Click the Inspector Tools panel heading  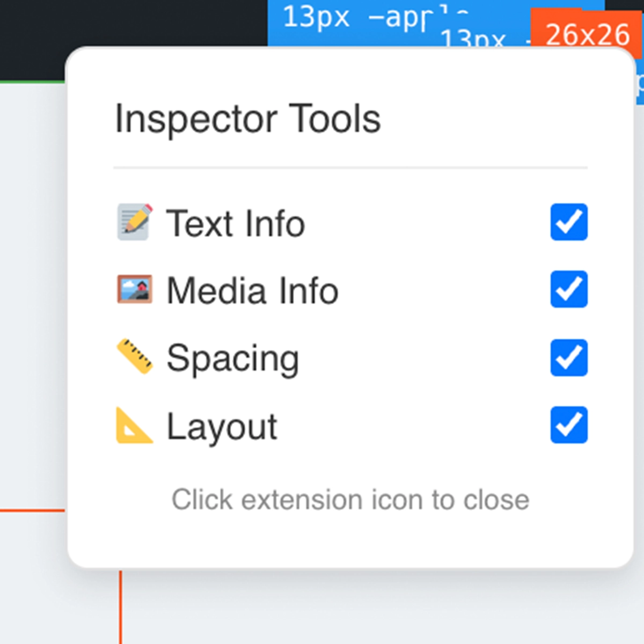(247, 119)
